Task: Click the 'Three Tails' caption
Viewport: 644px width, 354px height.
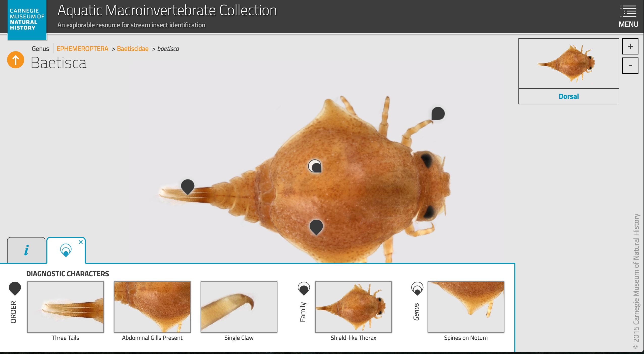Action: click(x=66, y=338)
